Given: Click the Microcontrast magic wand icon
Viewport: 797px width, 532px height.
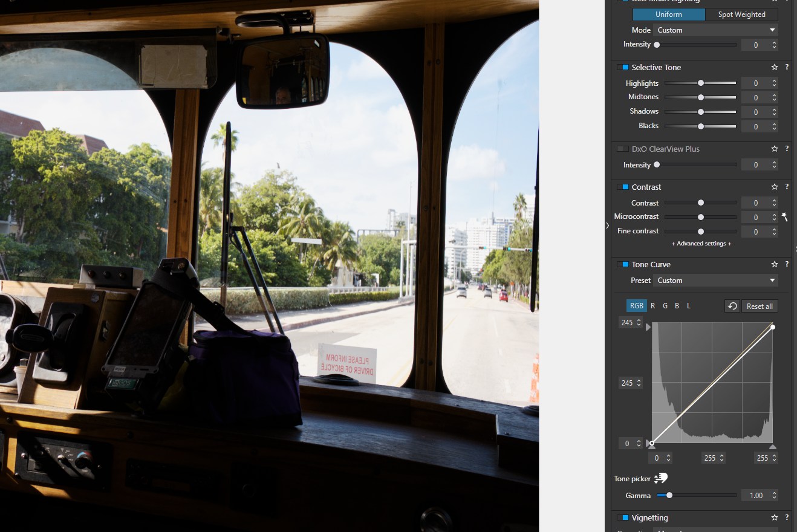Looking at the screenshot, I should [784, 216].
